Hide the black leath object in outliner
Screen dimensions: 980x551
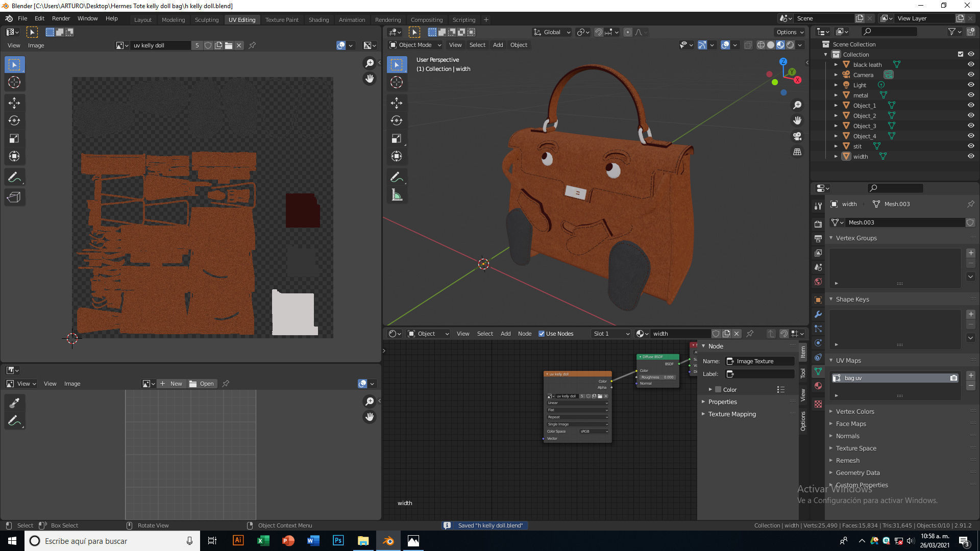971,64
